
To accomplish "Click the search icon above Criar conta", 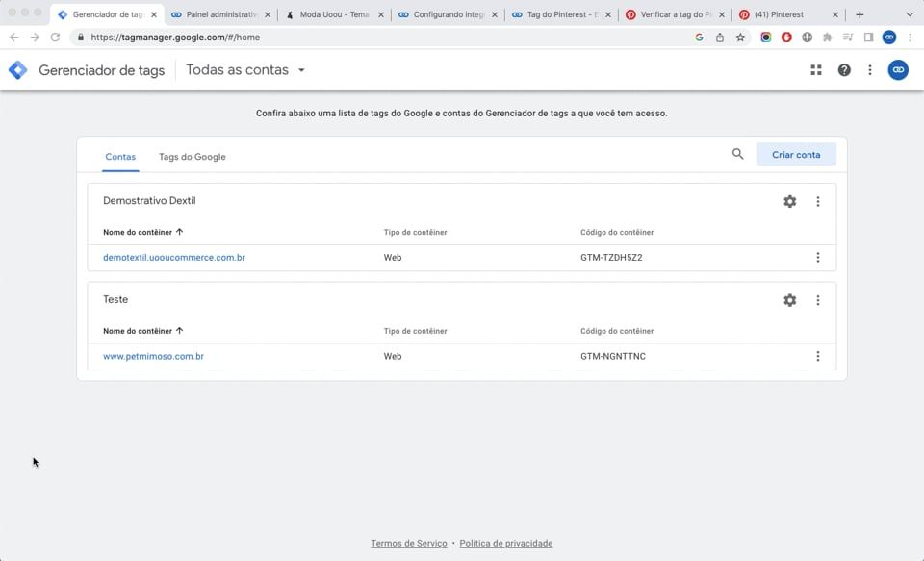I will [x=737, y=154].
